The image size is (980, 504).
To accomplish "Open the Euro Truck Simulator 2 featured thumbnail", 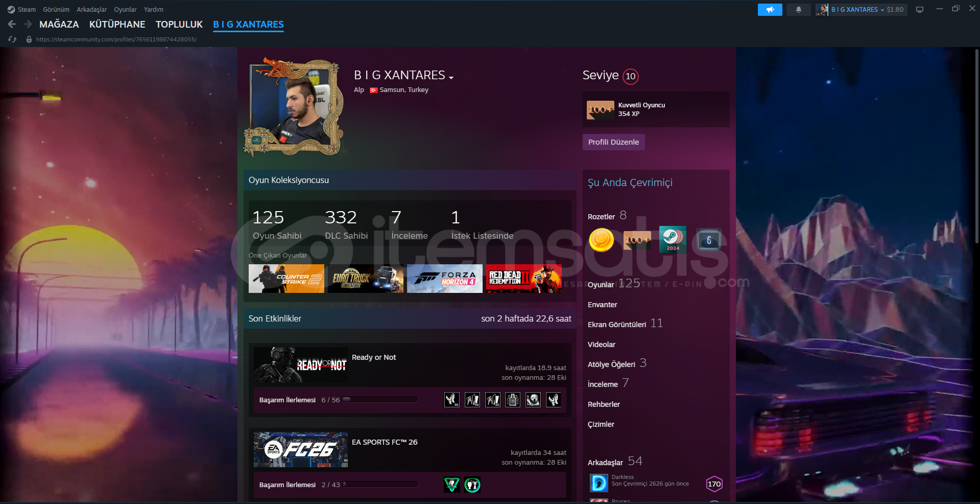I will pos(366,279).
